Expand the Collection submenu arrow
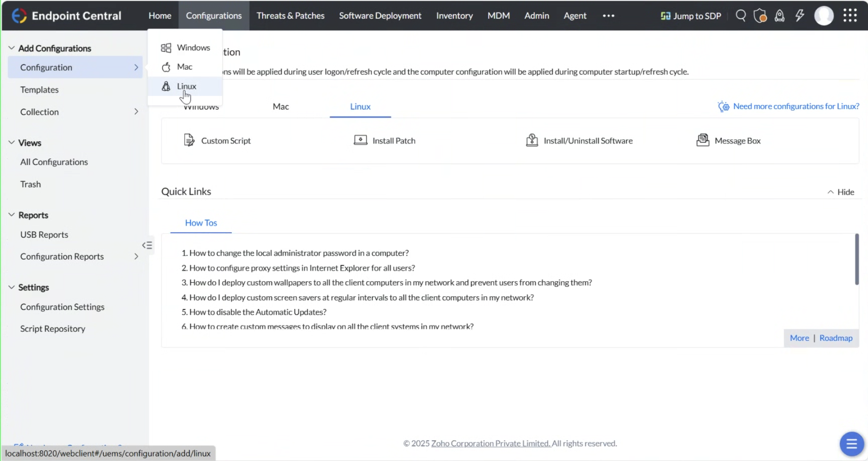This screenshot has width=868, height=461. 136,112
